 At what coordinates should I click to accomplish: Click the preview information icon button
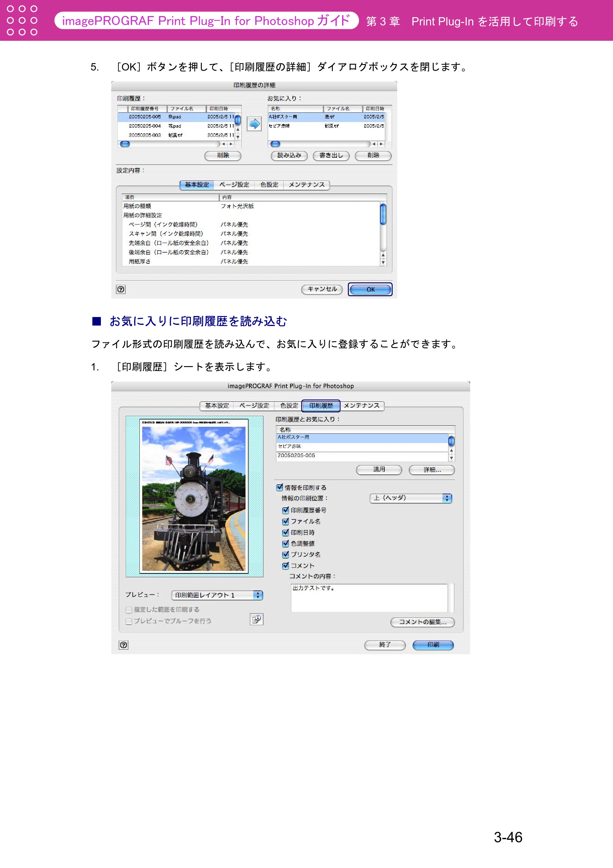(x=257, y=619)
